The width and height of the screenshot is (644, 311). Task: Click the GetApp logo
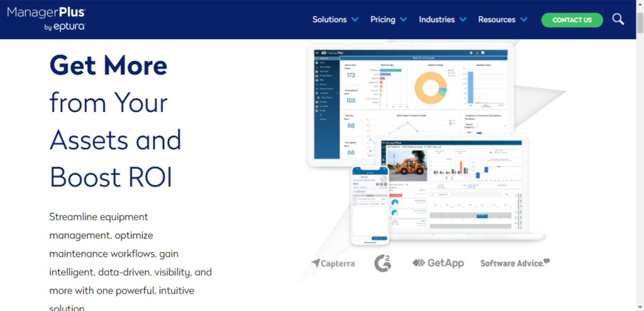click(438, 263)
